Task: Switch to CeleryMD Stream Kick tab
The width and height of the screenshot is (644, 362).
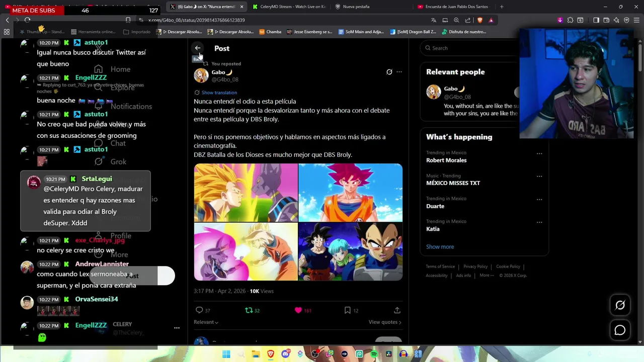Action: click(289, 7)
